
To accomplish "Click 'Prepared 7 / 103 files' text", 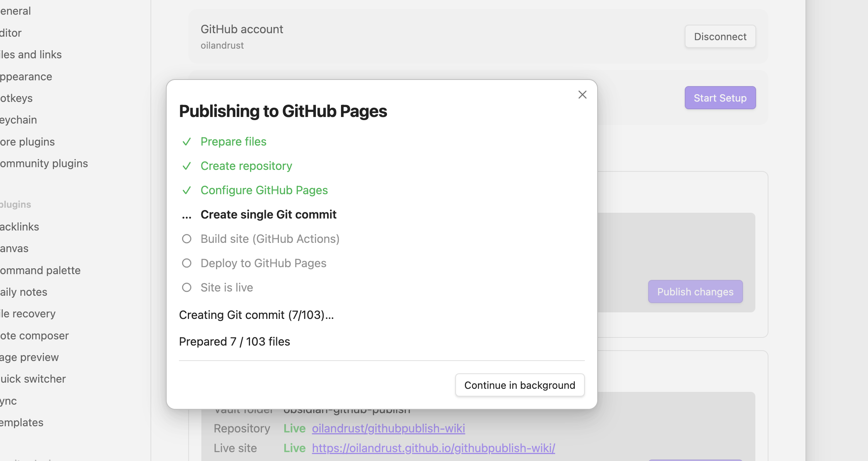I will 235,342.
